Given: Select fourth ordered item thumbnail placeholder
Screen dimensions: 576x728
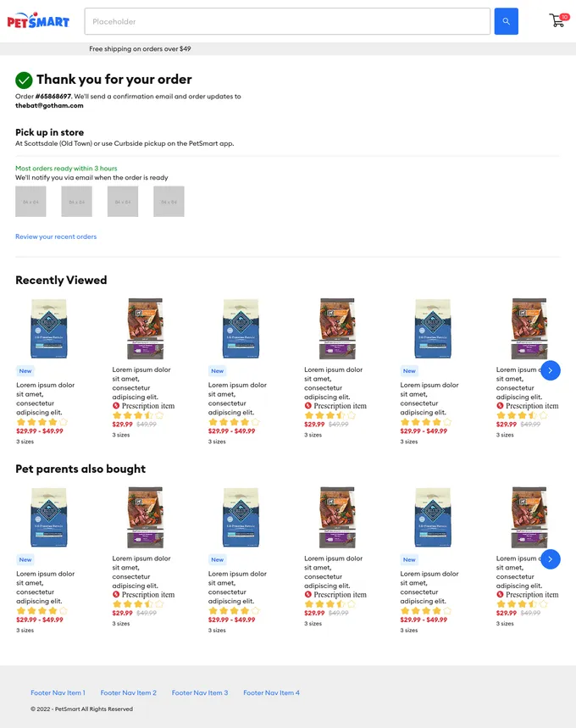Looking at the screenshot, I should coord(169,202).
